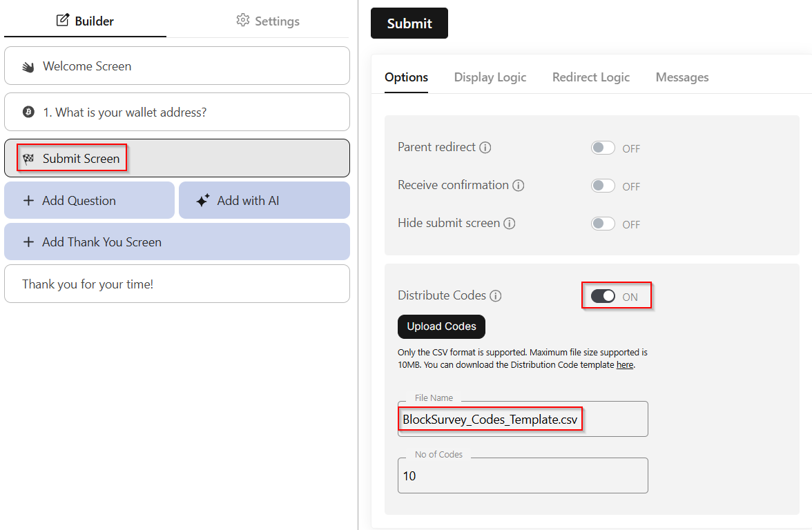Switch to the Display Logic tab
The height and width of the screenshot is (530, 812).
[x=490, y=77]
